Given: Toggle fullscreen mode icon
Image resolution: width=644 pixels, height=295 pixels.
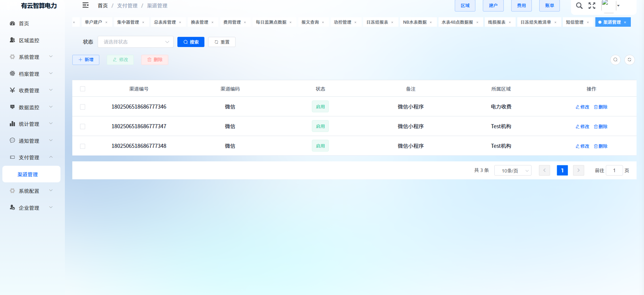Looking at the screenshot, I should [x=592, y=6].
